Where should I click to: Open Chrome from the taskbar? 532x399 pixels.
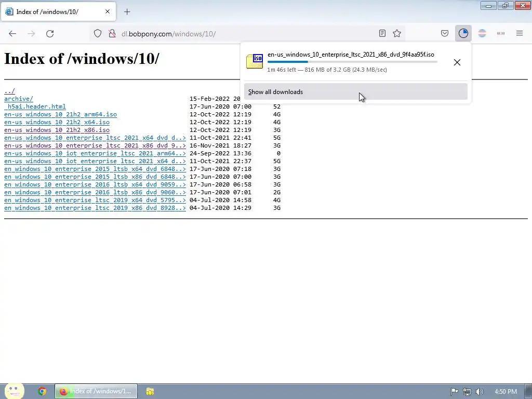coord(42,391)
